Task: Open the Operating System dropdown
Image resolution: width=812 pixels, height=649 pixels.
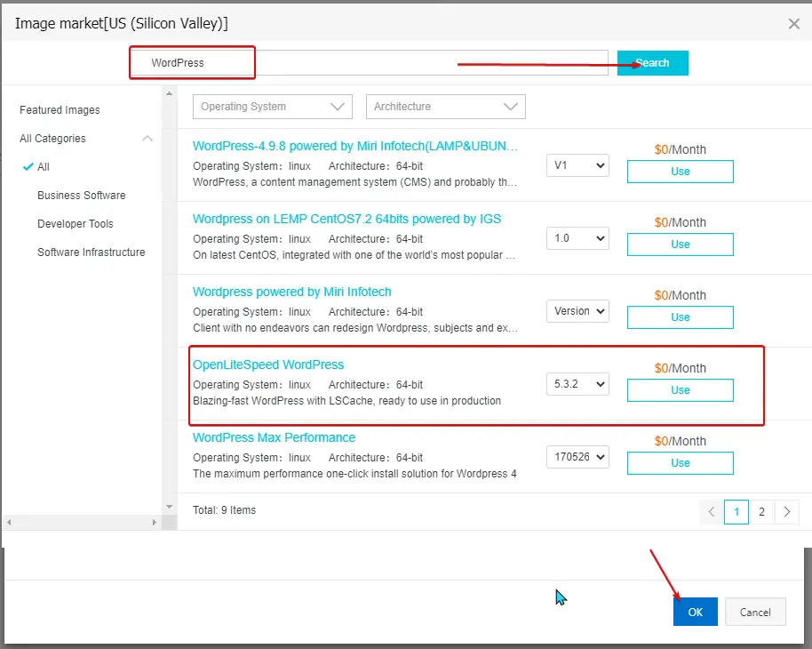Action: click(273, 107)
